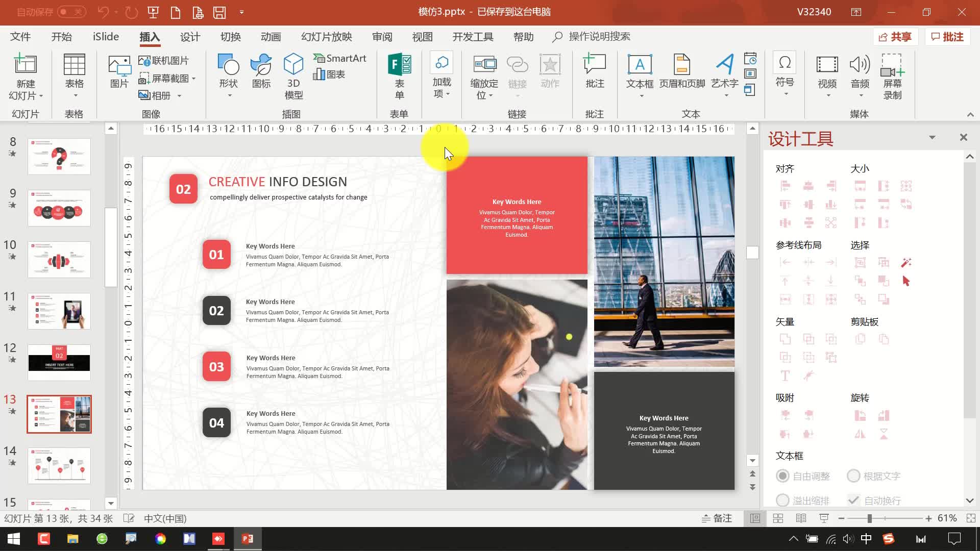Image resolution: width=980 pixels, height=551 pixels.
Task: Click the 图标 (Icons) insert tool
Action: click(261, 71)
